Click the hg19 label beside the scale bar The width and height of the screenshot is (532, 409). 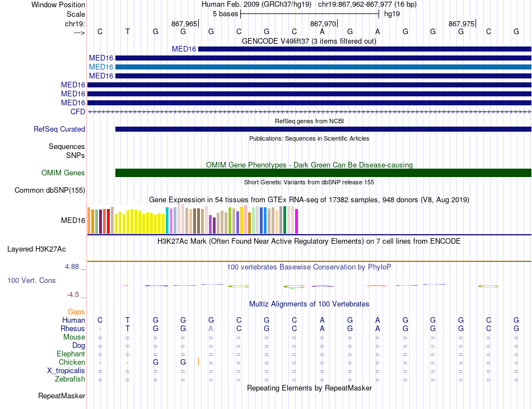click(x=392, y=14)
